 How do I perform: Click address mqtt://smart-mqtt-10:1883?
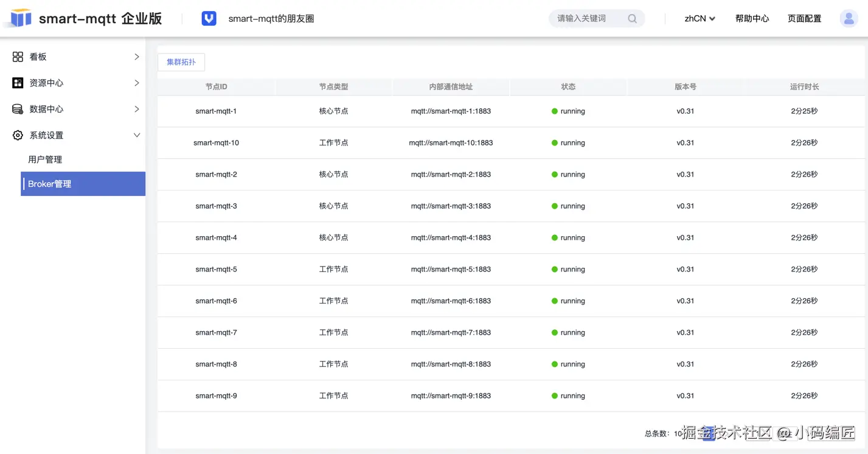pyautogui.click(x=451, y=143)
